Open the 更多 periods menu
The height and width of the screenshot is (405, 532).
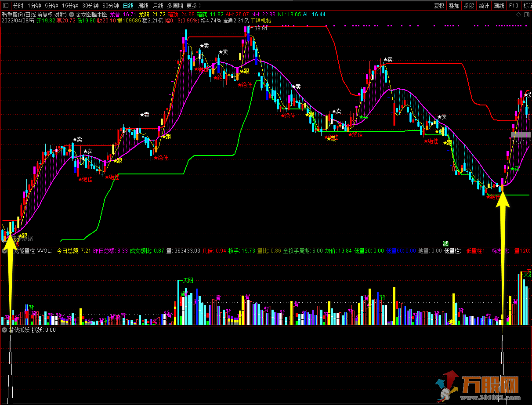[x=194, y=6]
